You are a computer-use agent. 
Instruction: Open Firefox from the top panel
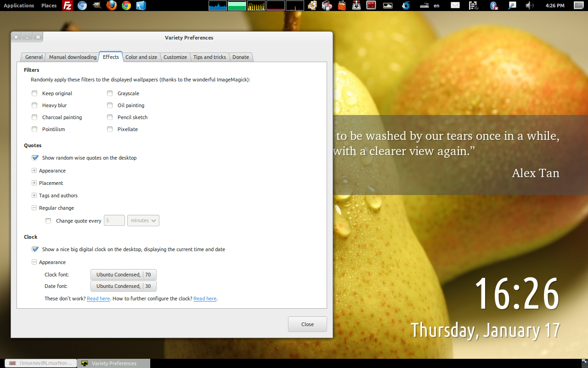click(x=111, y=6)
